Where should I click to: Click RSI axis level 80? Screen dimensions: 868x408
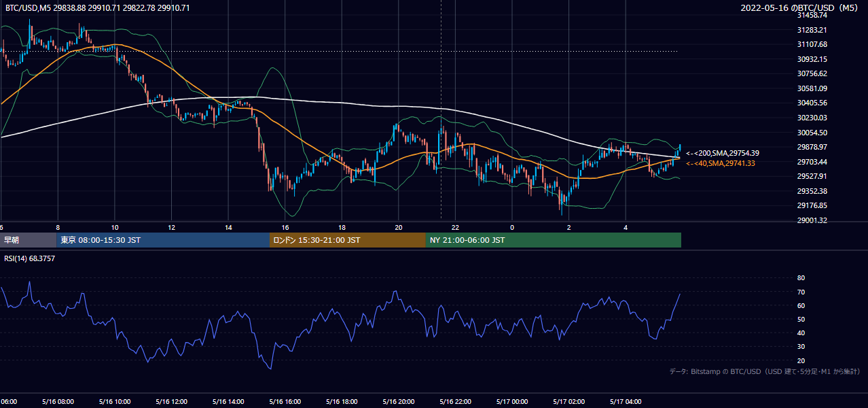pos(801,278)
